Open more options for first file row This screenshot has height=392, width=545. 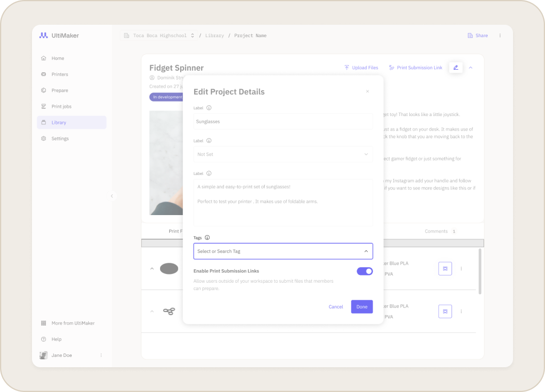461,269
